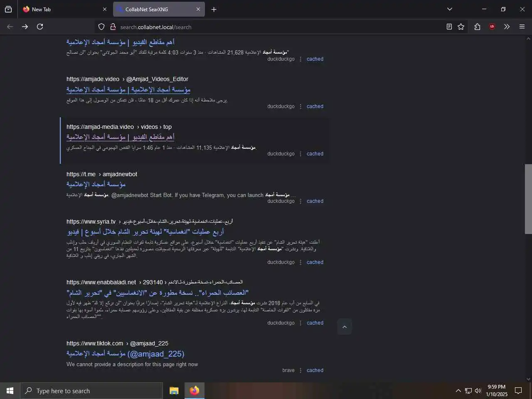
Task: Open the Amjad_Videos_Editor result title link
Action: (128, 89)
